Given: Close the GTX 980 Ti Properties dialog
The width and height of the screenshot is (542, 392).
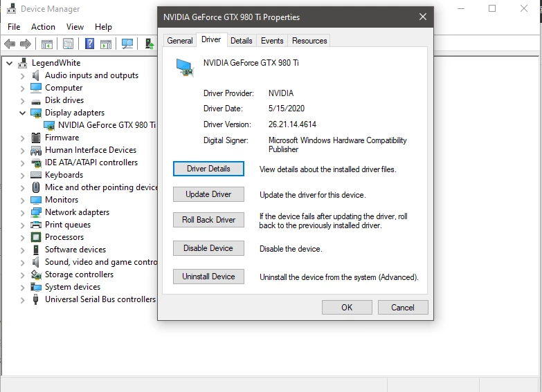Looking at the screenshot, I should coord(423,17).
